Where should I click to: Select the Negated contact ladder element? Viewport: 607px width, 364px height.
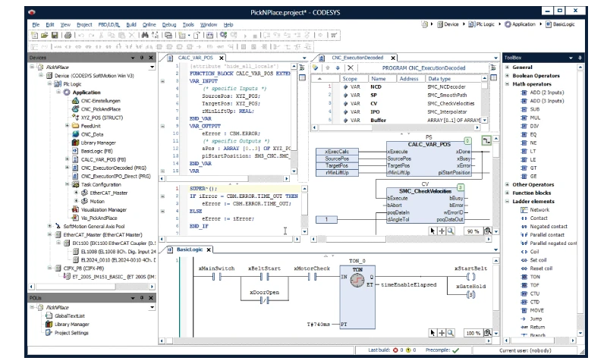[544, 227]
